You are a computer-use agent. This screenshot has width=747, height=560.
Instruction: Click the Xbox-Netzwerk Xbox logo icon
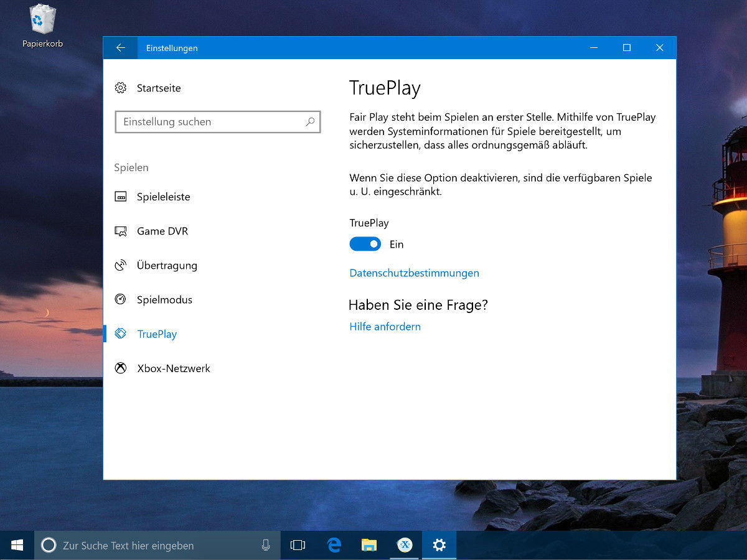(121, 368)
